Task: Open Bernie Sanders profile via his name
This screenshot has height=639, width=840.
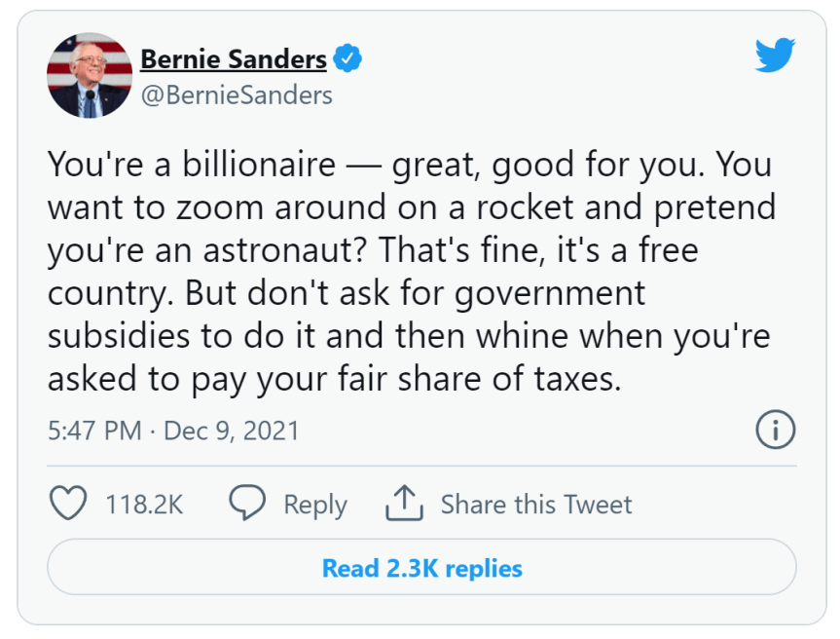Action: [x=234, y=58]
